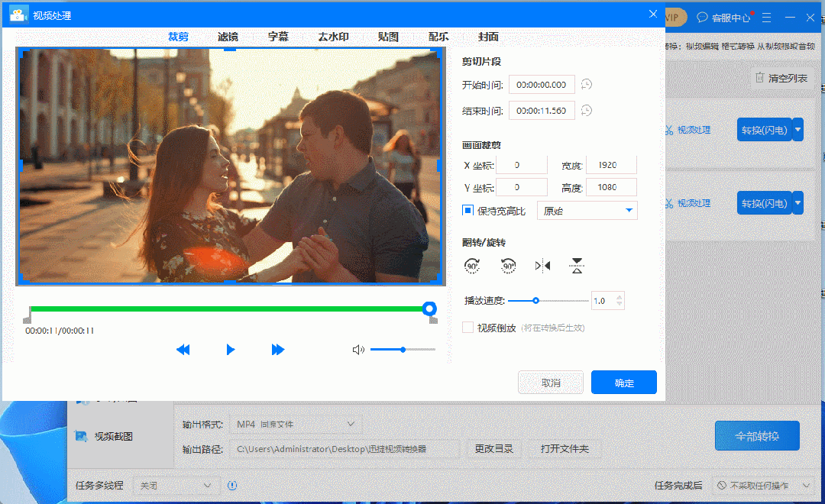
Task: Open the 原始 aspect ratio dropdown
Action: coord(587,211)
